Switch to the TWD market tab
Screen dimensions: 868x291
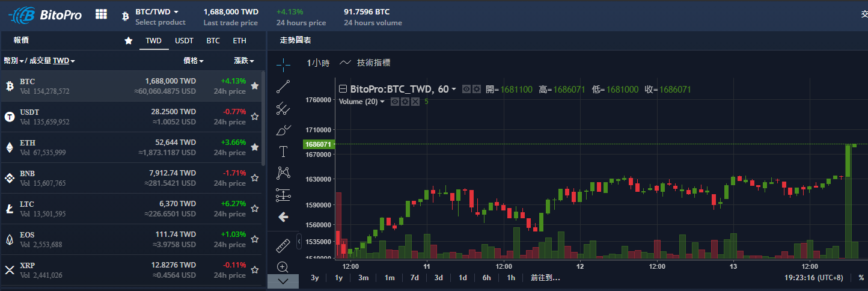[154, 41]
